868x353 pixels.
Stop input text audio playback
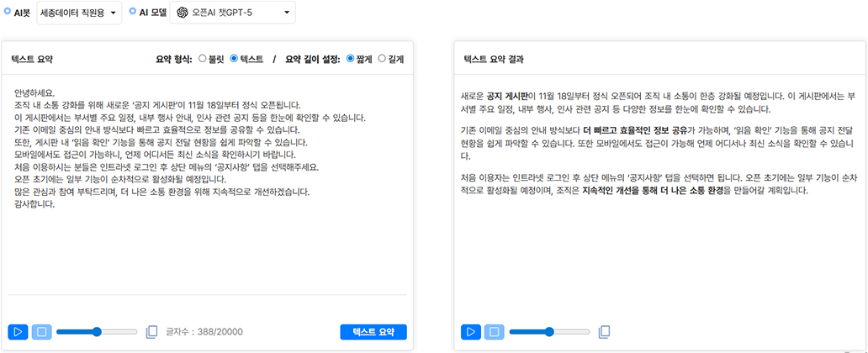(x=41, y=331)
